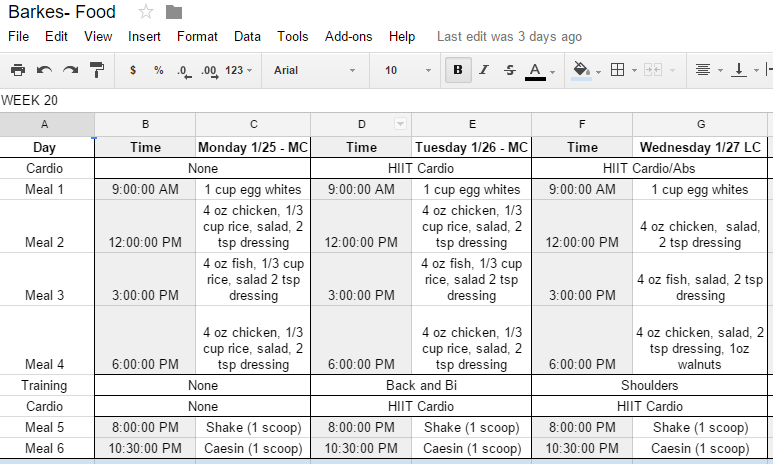The image size is (773, 464).
Task: Expand borders dropdown arrow
Action: point(634,71)
